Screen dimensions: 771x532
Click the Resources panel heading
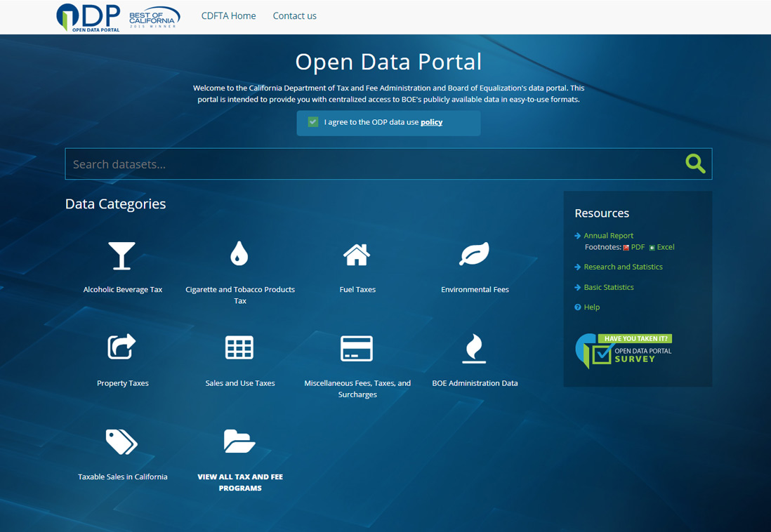coord(602,213)
